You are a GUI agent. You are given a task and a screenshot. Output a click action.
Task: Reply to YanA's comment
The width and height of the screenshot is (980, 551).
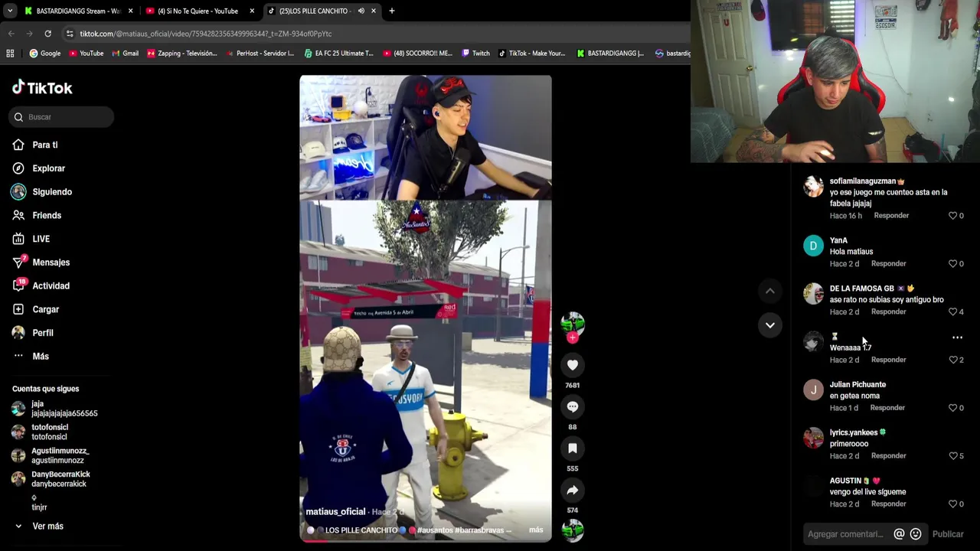coord(888,264)
